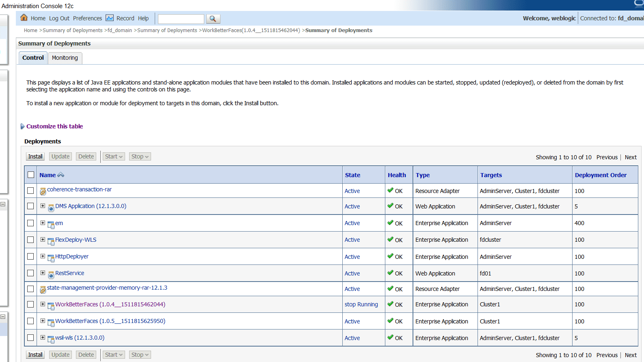Click the Name column sort arrow icon

click(61, 175)
